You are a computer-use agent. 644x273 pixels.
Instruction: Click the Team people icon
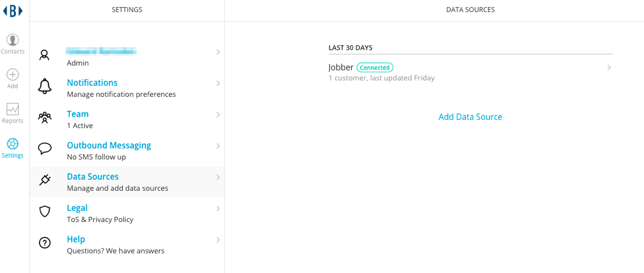(x=45, y=117)
